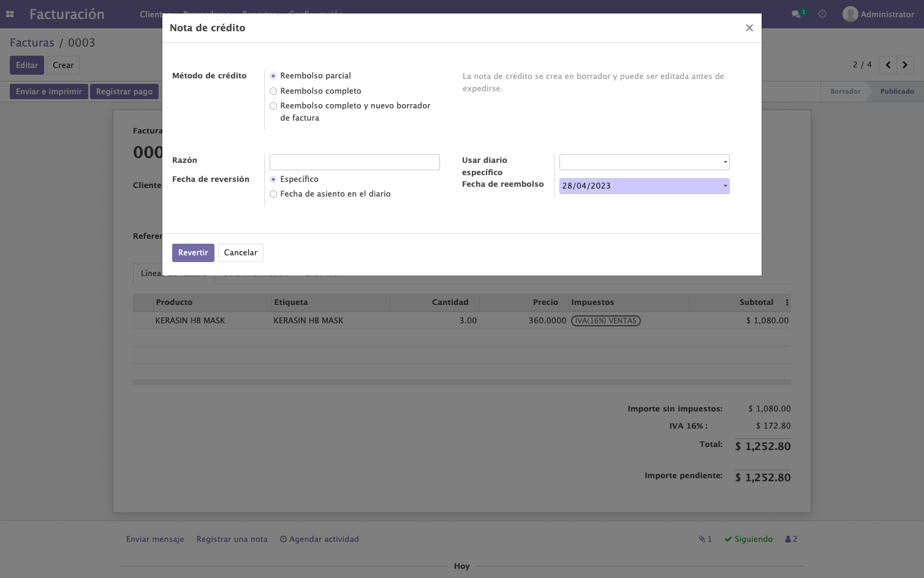Click the Administrator avatar icon

click(850, 14)
